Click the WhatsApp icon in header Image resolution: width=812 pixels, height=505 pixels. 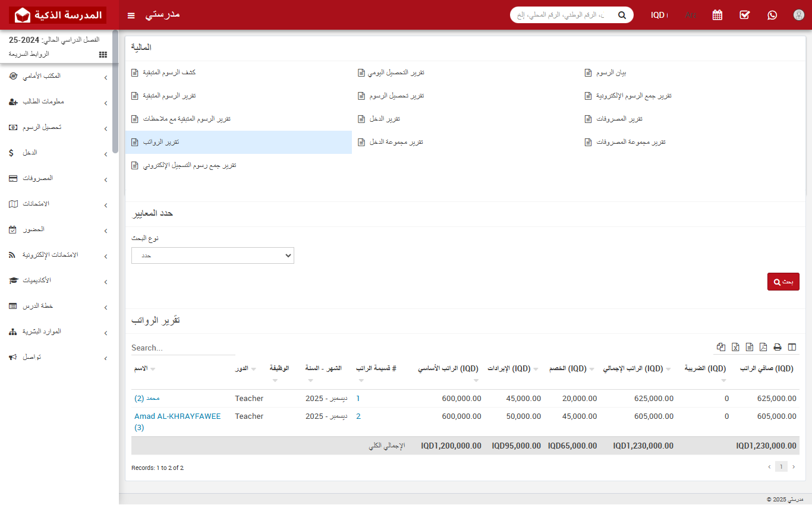pos(772,15)
